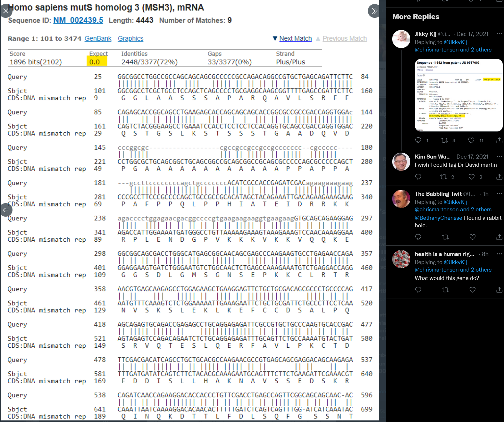This screenshot has width=504, height=422.
Task: Open the @BethanyCherisse mention
Action: point(438,218)
